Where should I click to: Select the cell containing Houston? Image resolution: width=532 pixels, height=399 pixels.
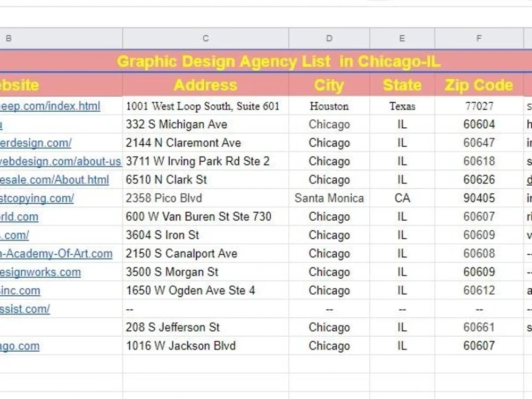pyautogui.click(x=329, y=106)
